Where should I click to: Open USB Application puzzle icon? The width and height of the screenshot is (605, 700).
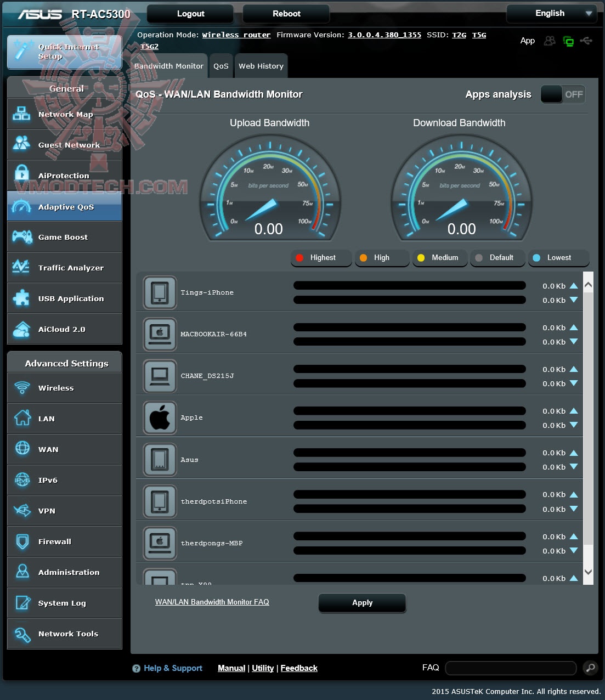(21, 298)
